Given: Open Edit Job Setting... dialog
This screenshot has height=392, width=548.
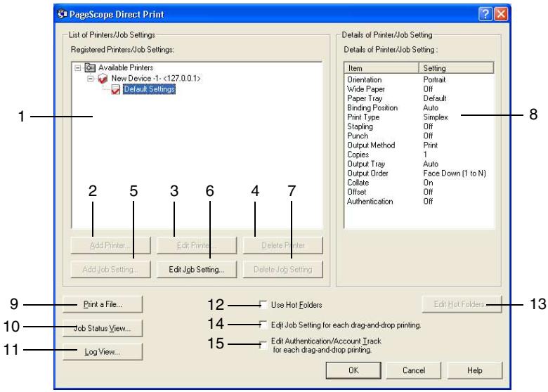Looking at the screenshot, I should pyautogui.click(x=197, y=269).
